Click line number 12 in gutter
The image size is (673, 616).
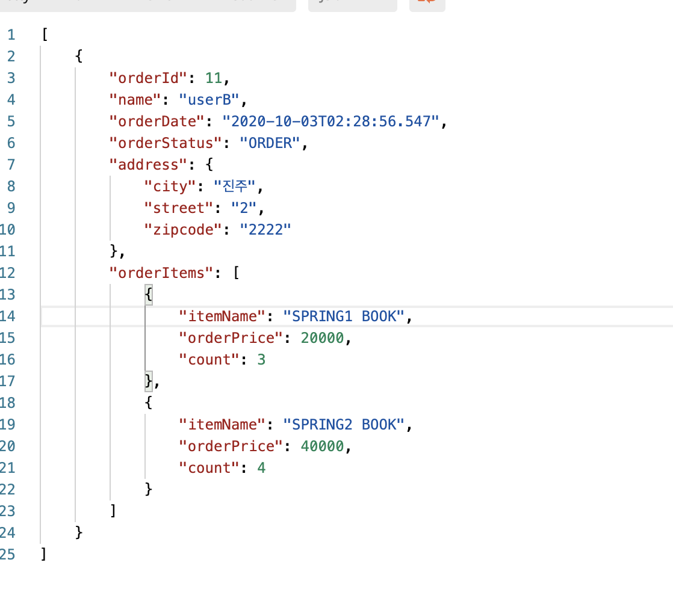tap(8, 273)
